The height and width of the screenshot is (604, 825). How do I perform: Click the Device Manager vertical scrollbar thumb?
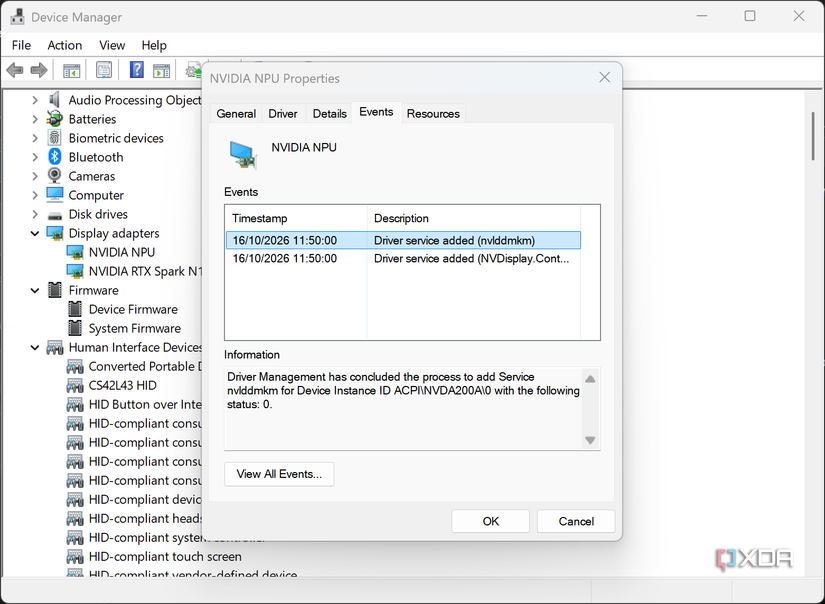(813, 136)
